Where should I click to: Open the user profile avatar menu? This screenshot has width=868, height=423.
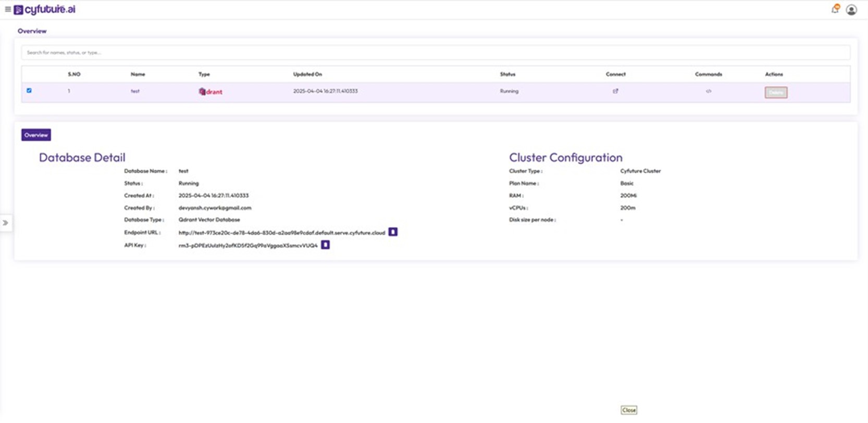851,10
